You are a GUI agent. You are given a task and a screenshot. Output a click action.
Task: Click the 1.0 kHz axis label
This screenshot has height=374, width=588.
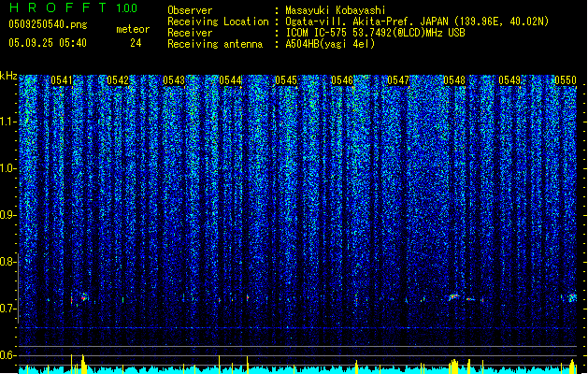coord(10,168)
